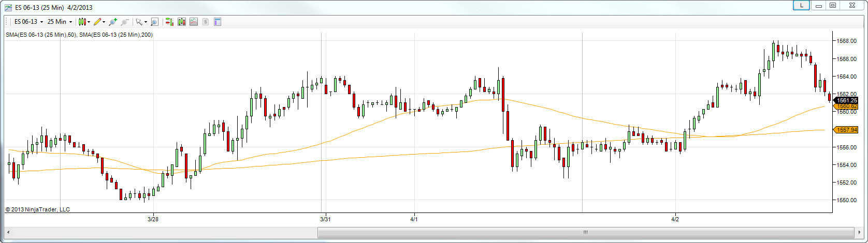
Task: Click the window title ES 06-13 (25 Min)
Action: (39, 7)
